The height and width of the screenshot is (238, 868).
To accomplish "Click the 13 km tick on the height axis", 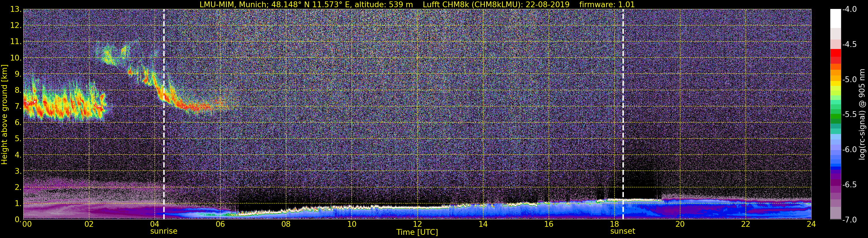I will pyautogui.click(x=16, y=10).
